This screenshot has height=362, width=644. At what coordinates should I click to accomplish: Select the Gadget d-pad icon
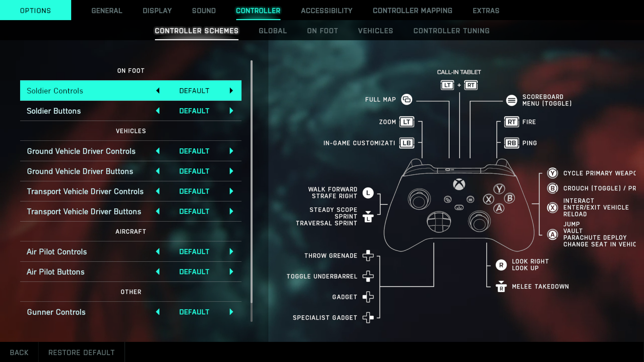368,297
